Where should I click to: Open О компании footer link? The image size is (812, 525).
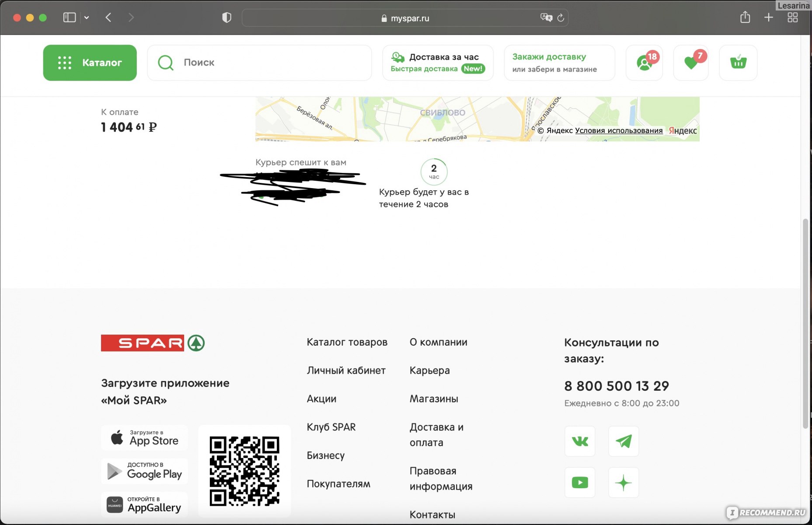point(438,342)
